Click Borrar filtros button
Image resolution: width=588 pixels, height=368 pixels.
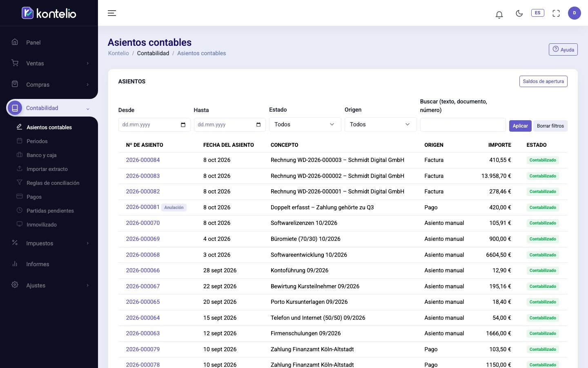(x=550, y=126)
